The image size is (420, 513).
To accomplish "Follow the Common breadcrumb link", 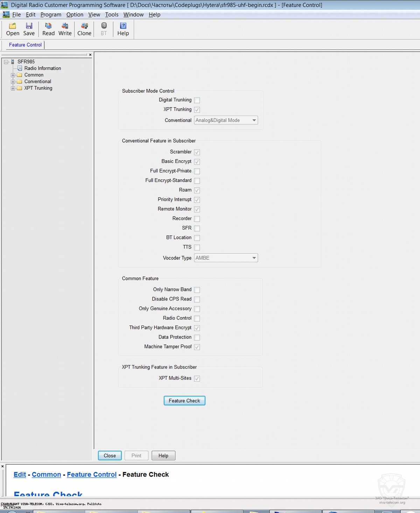I will click(46, 474).
